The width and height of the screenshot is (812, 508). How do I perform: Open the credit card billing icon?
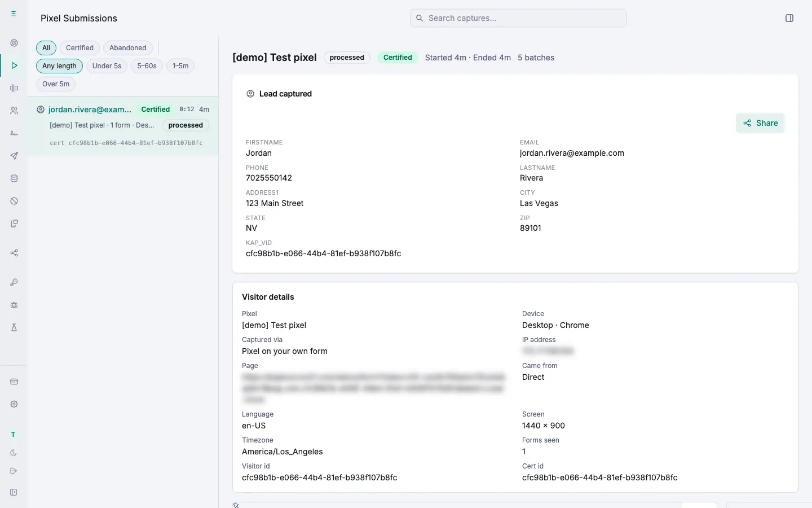[14, 382]
